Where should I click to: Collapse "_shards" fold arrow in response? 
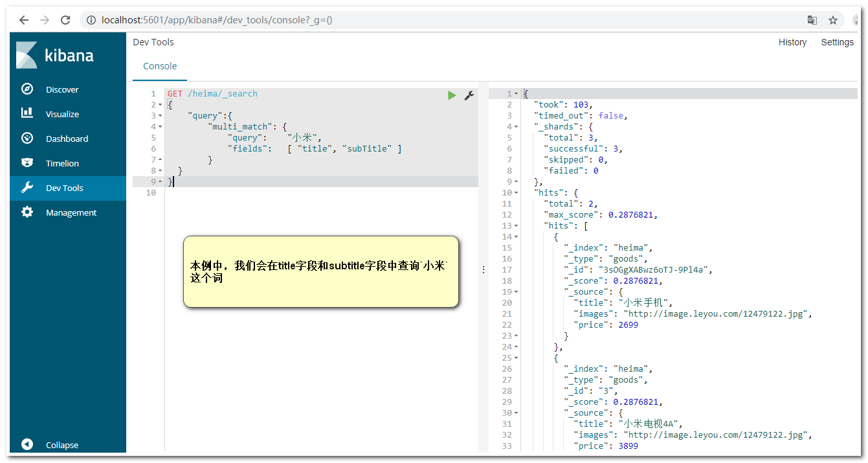pos(516,127)
